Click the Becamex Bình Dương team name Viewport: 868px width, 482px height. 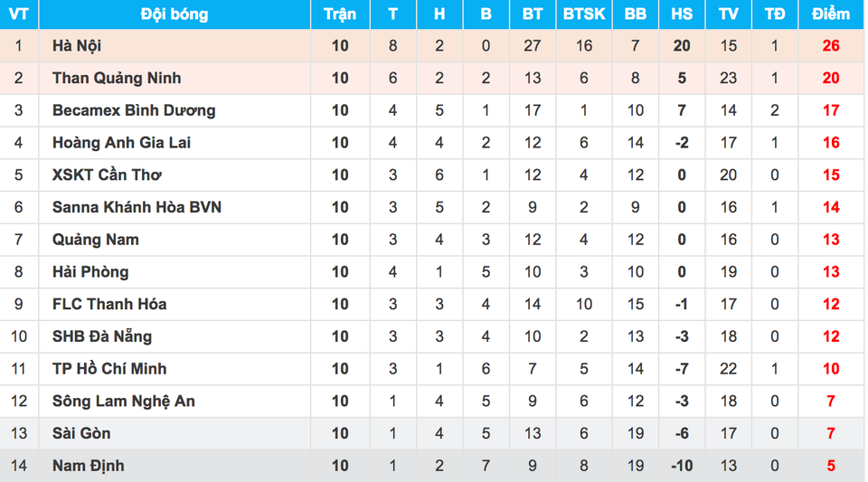tap(134, 110)
